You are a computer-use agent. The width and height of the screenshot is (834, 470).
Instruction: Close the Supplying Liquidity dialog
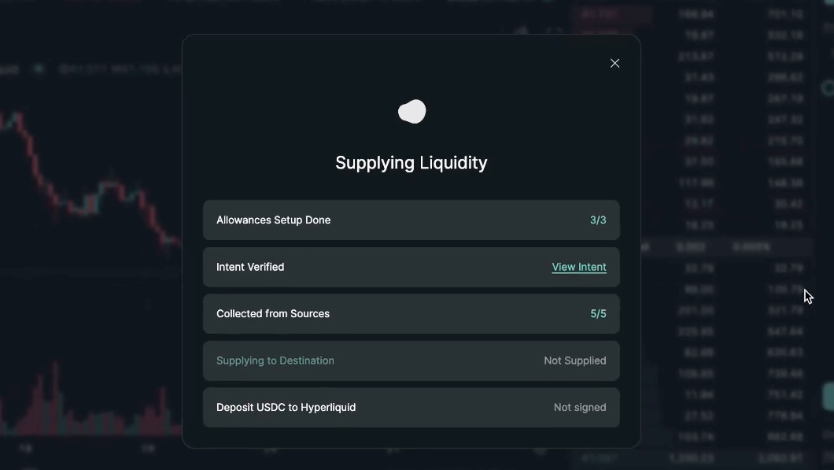tap(614, 63)
